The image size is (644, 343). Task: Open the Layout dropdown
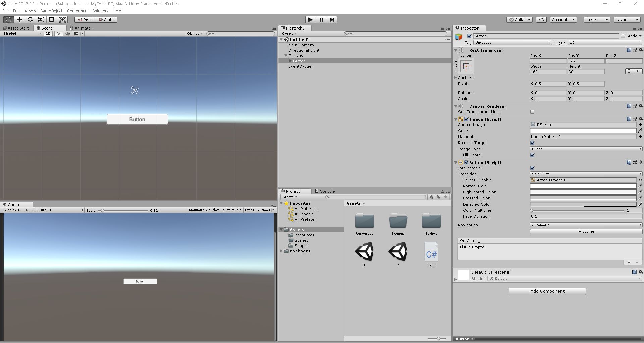(x=627, y=20)
